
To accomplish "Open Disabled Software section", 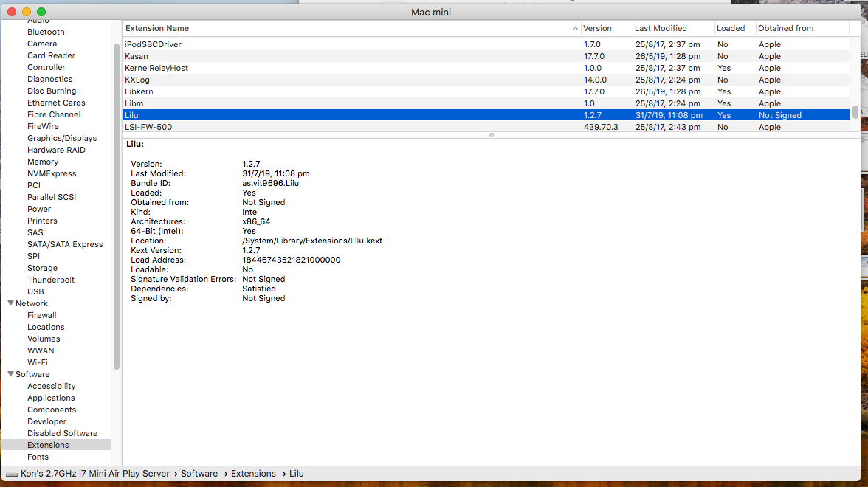I will click(x=63, y=433).
